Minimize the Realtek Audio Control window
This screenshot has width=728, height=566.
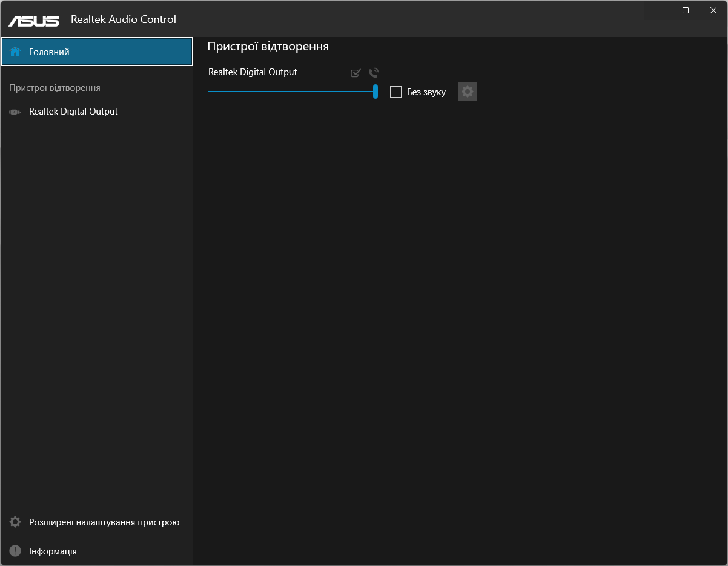tap(658, 10)
